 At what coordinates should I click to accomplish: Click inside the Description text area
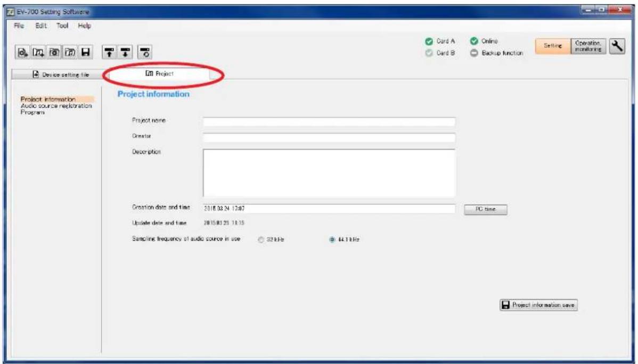[x=329, y=173]
